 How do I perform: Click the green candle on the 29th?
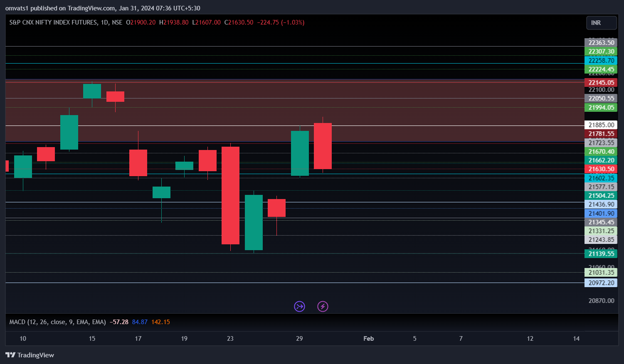click(x=300, y=153)
